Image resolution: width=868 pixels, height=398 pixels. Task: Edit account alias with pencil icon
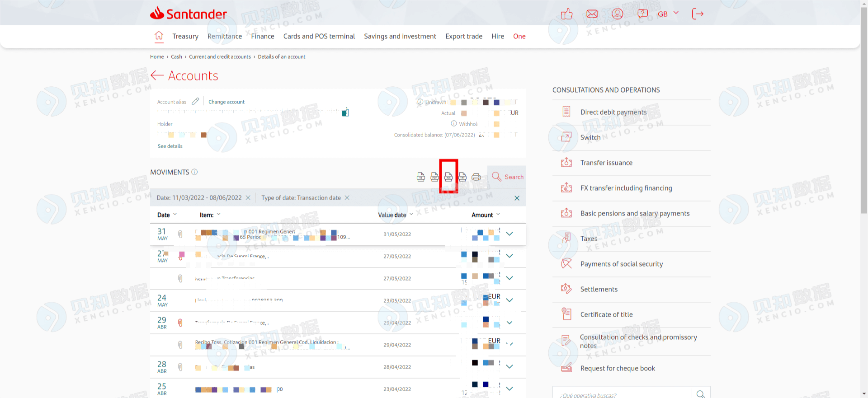pyautogui.click(x=195, y=102)
